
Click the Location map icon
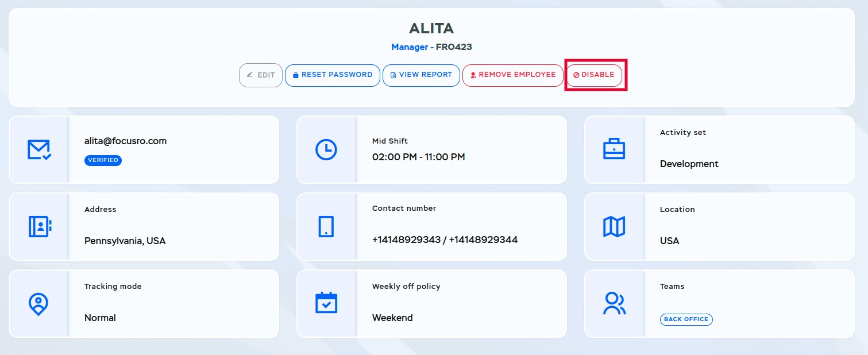pos(614,226)
